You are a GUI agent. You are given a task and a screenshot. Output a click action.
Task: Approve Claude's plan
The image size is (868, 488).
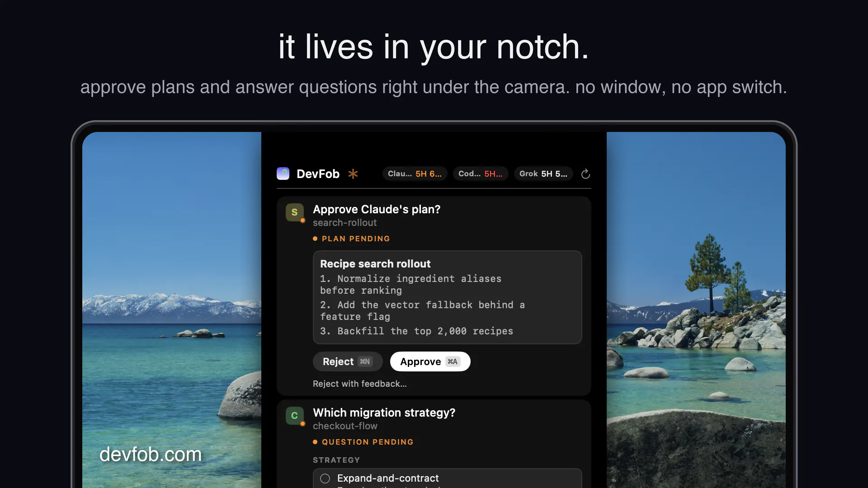tap(430, 361)
